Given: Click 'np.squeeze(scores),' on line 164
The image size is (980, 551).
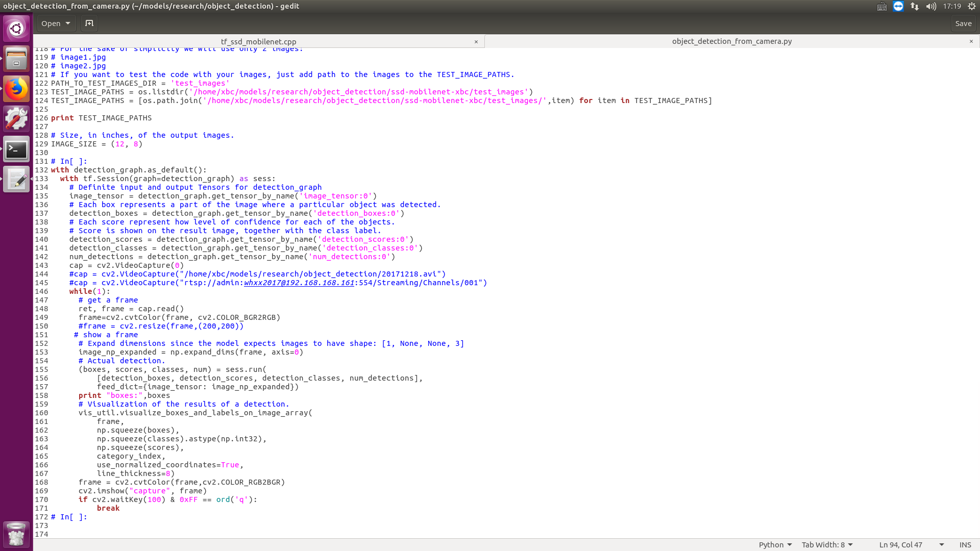Looking at the screenshot, I should tap(140, 447).
